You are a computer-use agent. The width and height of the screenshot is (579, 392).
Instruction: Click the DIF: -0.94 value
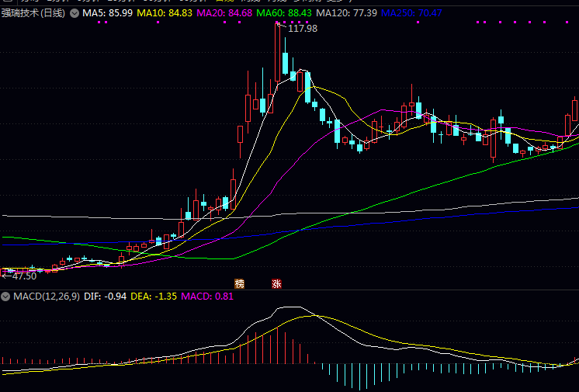point(106,297)
